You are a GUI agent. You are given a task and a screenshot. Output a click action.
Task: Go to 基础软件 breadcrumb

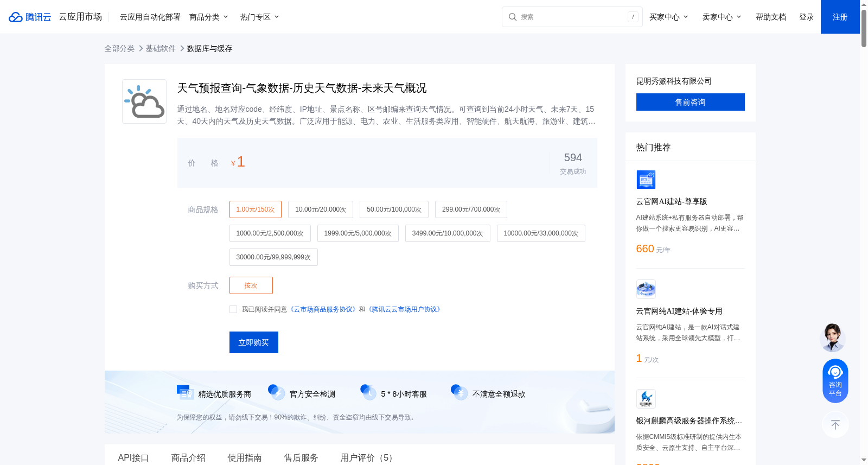tap(161, 48)
